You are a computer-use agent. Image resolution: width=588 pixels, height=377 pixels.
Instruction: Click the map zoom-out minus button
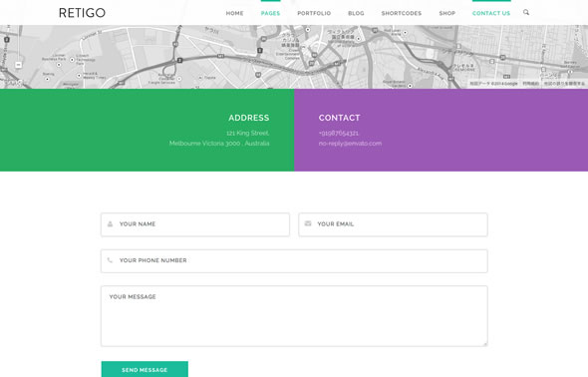(x=18, y=65)
